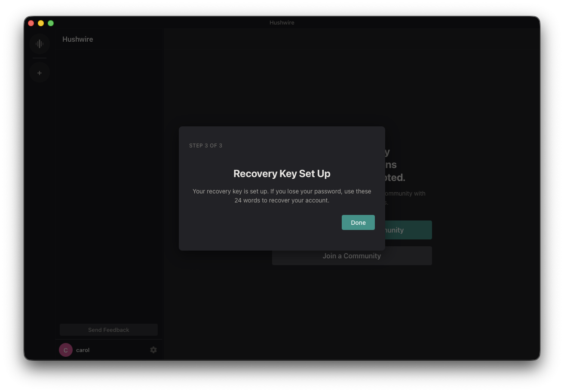Maximize the window with the green button
The height and width of the screenshot is (392, 564).
[51, 23]
